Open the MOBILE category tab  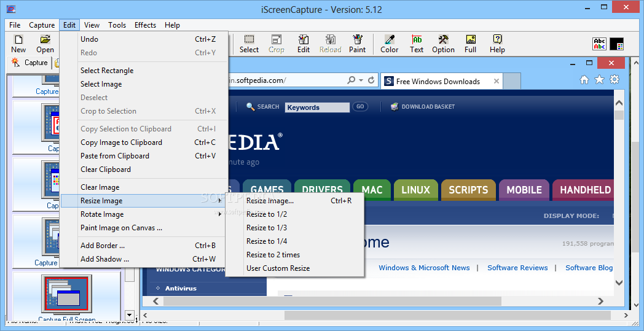[x=524, y=190]
